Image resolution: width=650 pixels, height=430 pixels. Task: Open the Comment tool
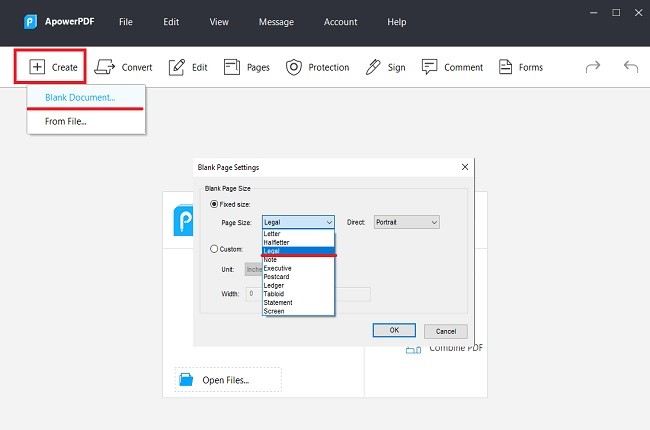point(430,67)
